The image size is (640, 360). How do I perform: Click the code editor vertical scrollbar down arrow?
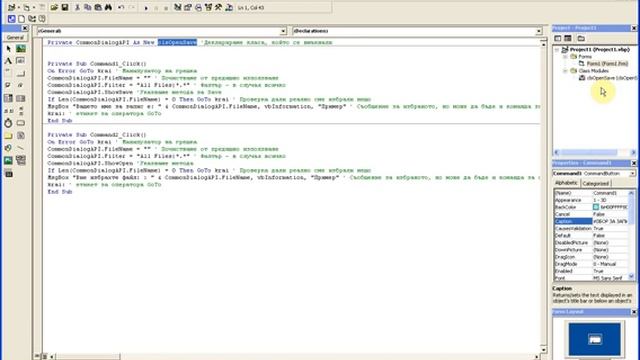click(x=543, y=350)
